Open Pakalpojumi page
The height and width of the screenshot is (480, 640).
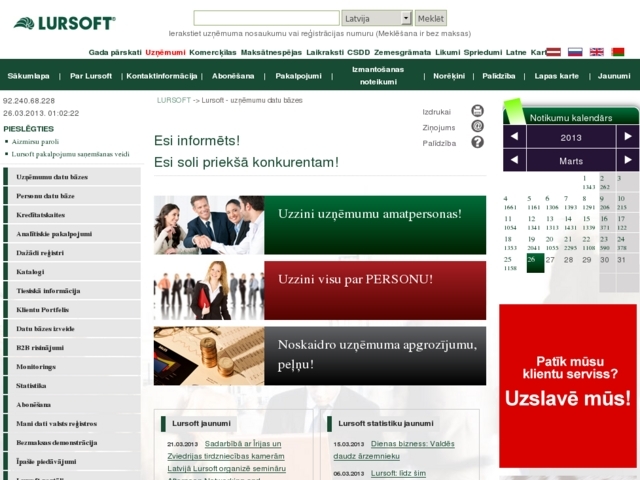pos(298,76)
